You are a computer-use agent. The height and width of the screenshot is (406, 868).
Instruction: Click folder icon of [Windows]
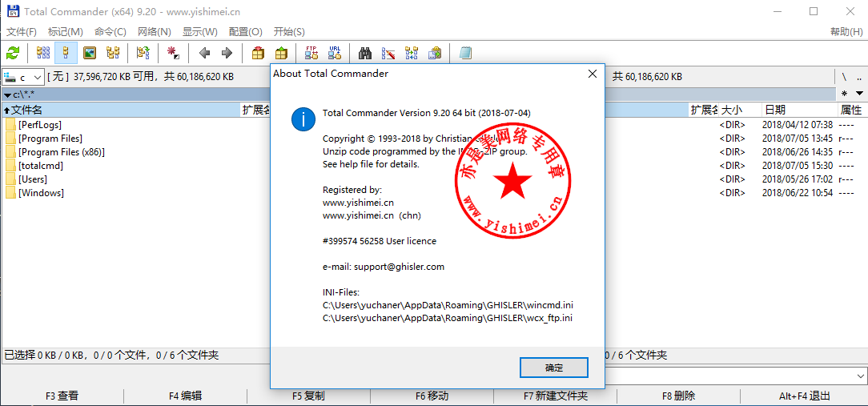pyautogui.click(x=10, y=193)
